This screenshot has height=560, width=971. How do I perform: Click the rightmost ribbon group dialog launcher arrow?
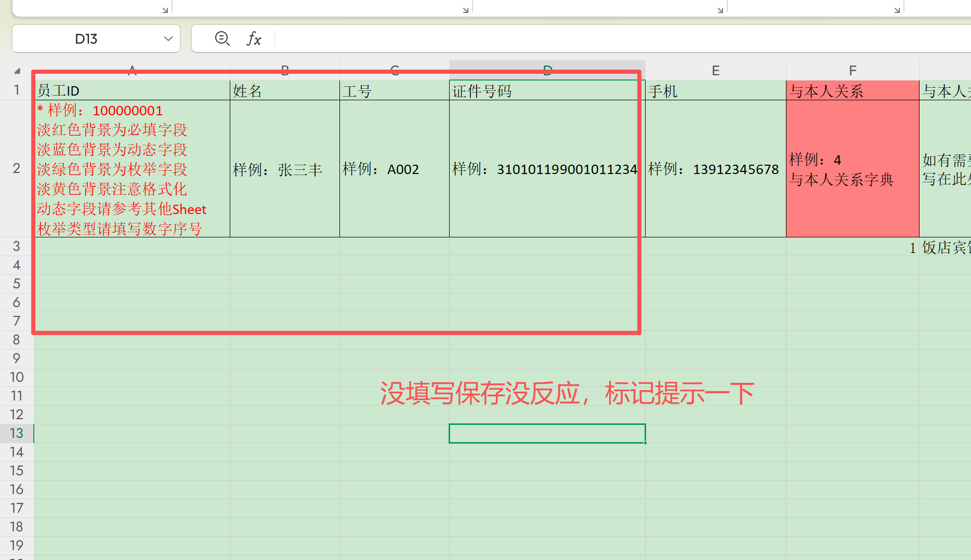click(x=897, y=10)
